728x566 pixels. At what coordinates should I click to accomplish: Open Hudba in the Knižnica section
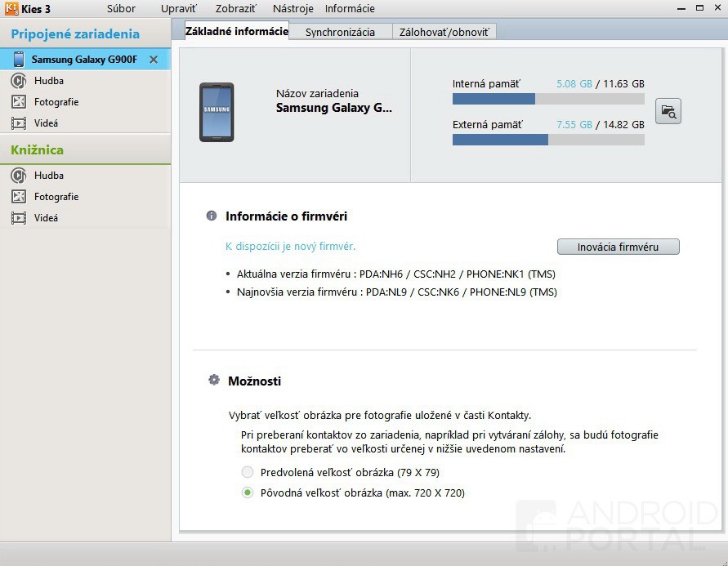coord(48,176)
